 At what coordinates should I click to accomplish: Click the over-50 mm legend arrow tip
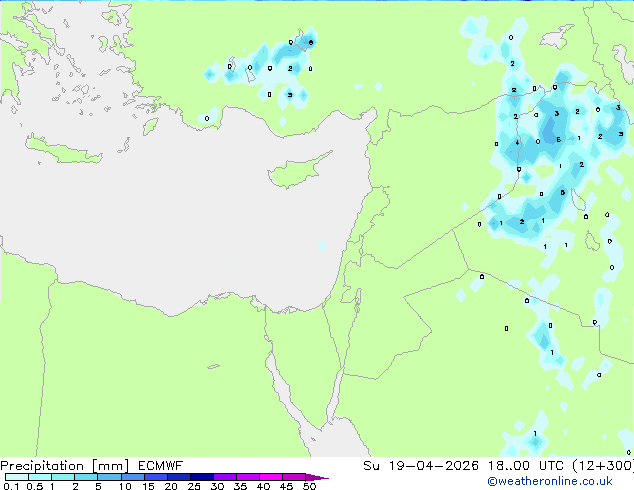coord(317,477)
